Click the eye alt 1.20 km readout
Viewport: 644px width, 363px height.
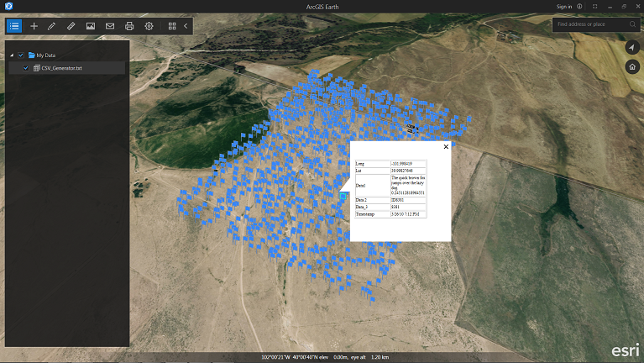(x=368, y=357)
